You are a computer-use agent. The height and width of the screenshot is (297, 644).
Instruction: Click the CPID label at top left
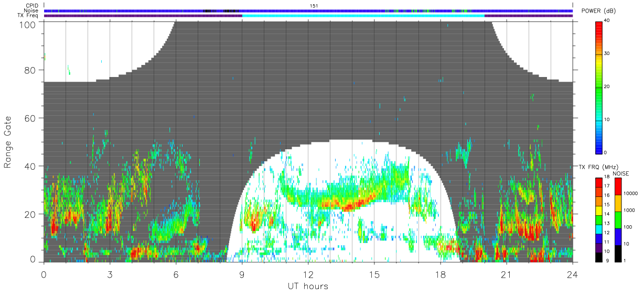pos(32,6)
